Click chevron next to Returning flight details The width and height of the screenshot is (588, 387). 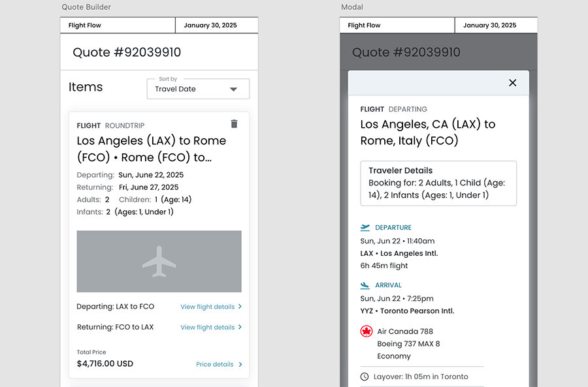[240, 327]
